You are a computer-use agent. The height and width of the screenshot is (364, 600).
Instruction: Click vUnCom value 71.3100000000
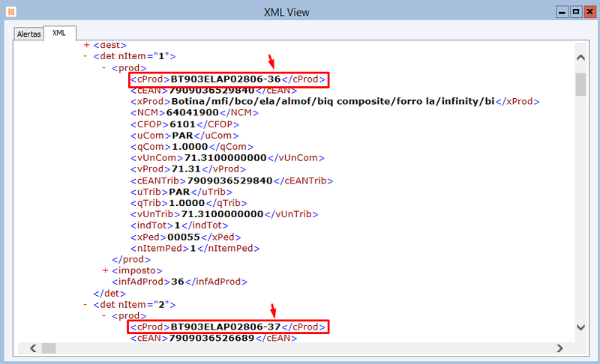point(226,158)
